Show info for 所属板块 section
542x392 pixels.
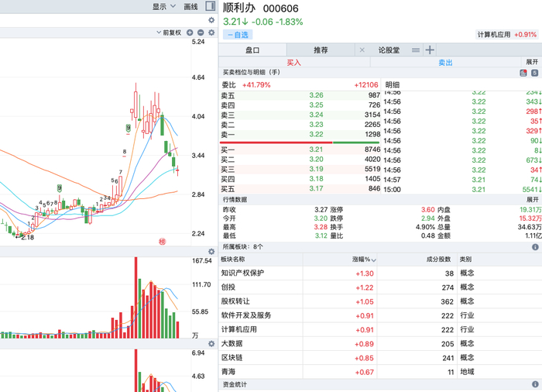pos(535,247)
